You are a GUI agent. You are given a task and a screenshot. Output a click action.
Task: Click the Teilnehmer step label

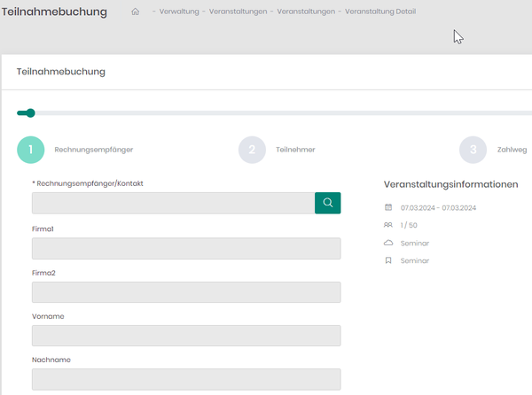pos(295,150)
